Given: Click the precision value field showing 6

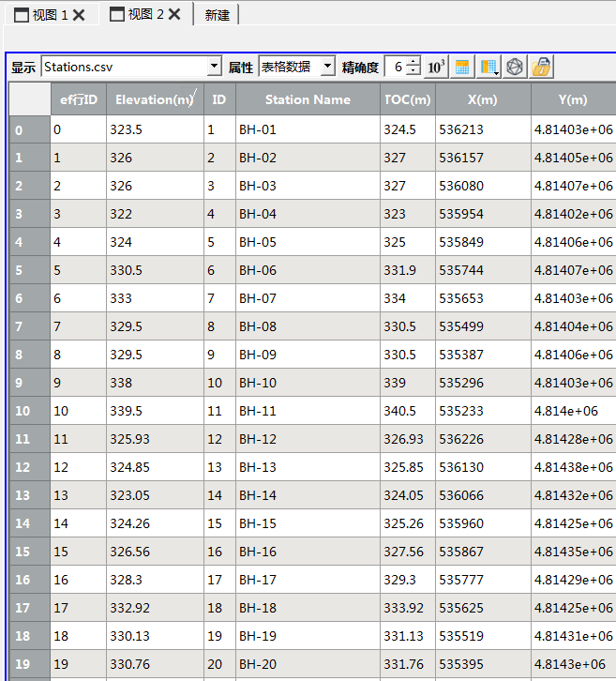Looking at the screenshot, I should tap(397, 67).
